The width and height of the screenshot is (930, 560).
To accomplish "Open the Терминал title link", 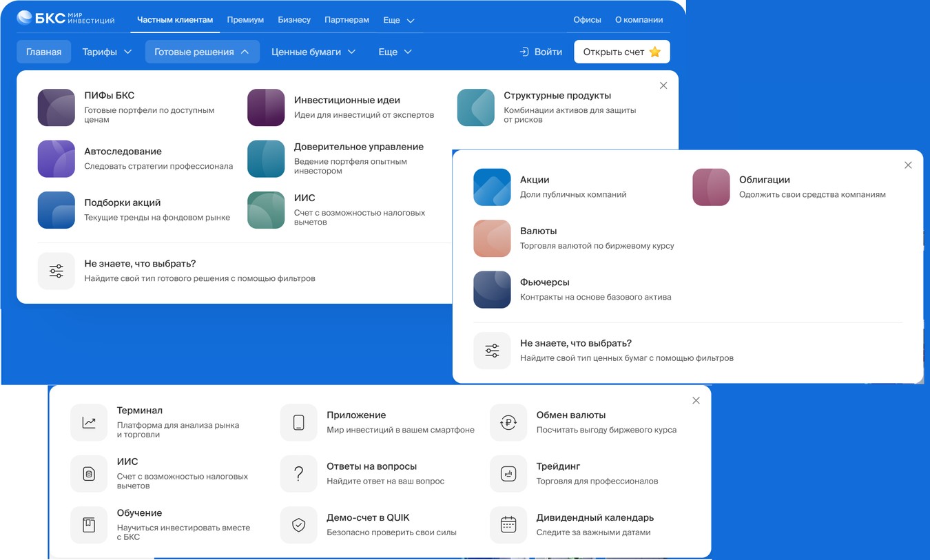I will pos(140,411).
